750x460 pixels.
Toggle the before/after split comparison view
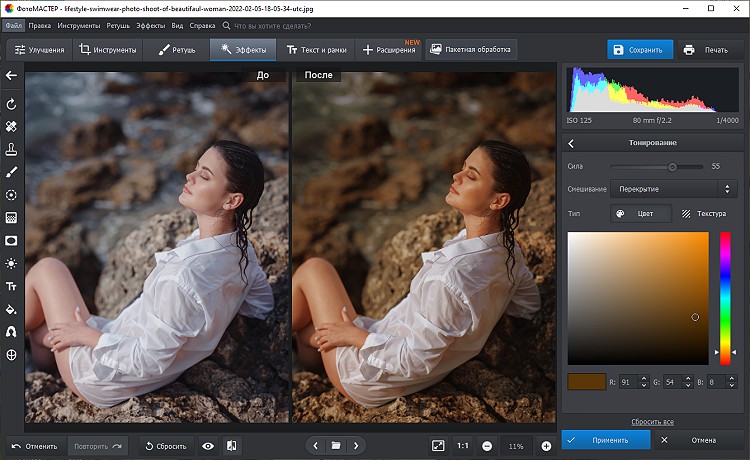tap(231, 445)
